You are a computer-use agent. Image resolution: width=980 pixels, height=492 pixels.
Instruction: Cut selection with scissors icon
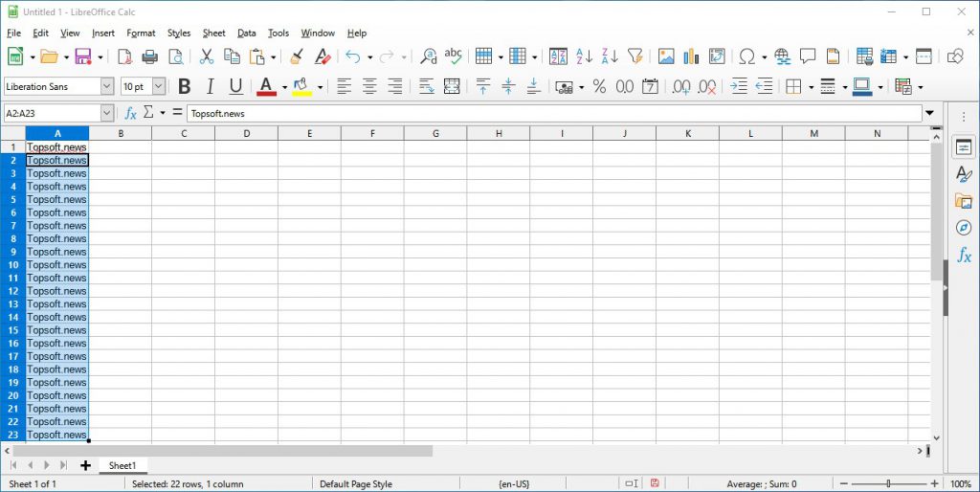[x=207, y=56]
